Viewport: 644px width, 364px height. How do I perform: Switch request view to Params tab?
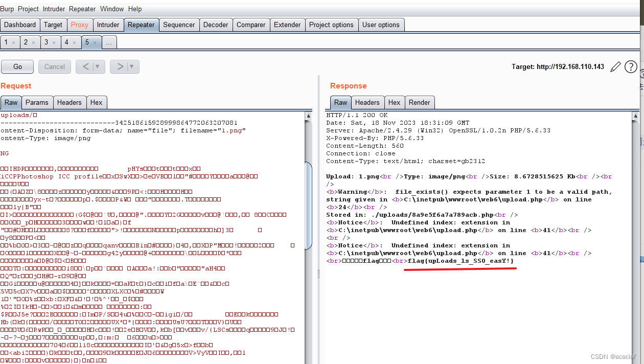click(37, 102)
